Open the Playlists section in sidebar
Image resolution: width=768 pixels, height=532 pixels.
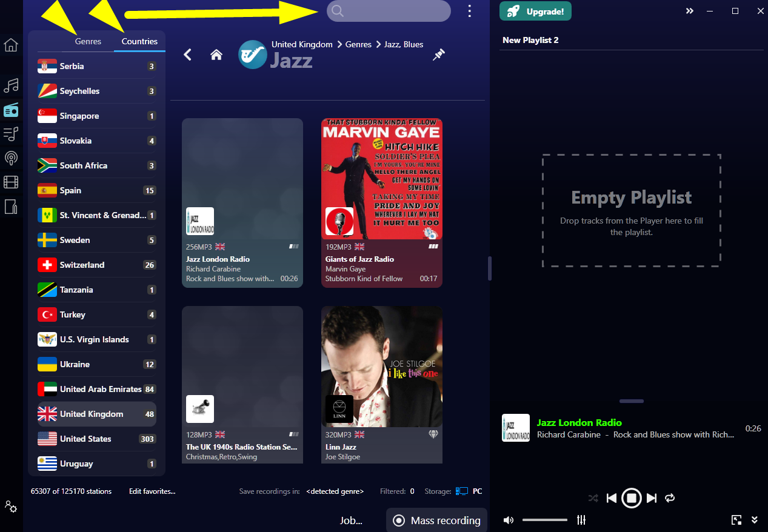point(11,134)
